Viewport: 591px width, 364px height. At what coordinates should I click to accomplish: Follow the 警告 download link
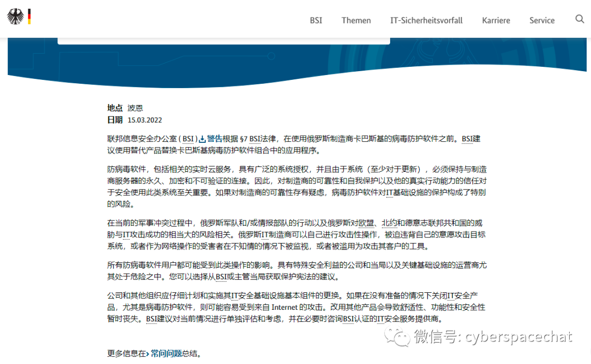tap(215, 139)
